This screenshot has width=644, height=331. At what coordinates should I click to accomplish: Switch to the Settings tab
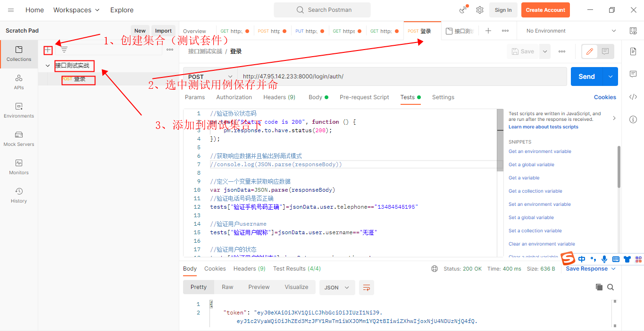443,97
